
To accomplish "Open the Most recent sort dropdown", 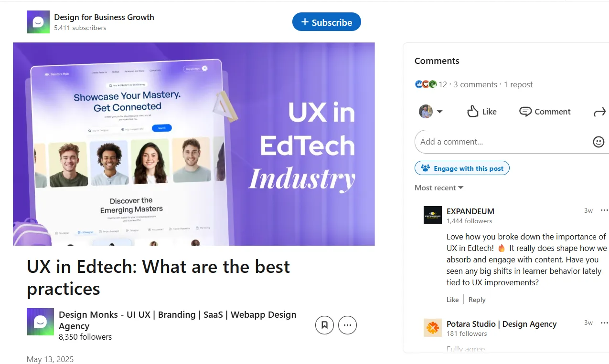I will point(438,187).
